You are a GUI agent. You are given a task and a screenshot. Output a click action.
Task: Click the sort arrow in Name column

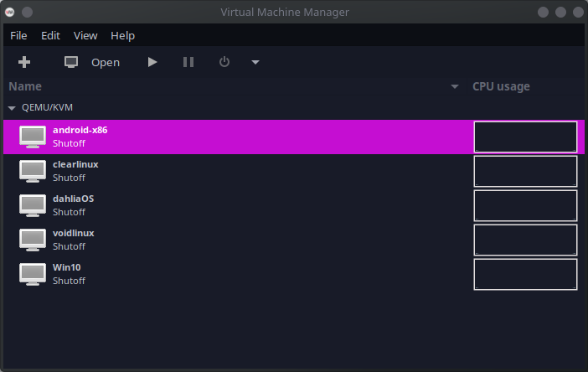tap(455, 87)
